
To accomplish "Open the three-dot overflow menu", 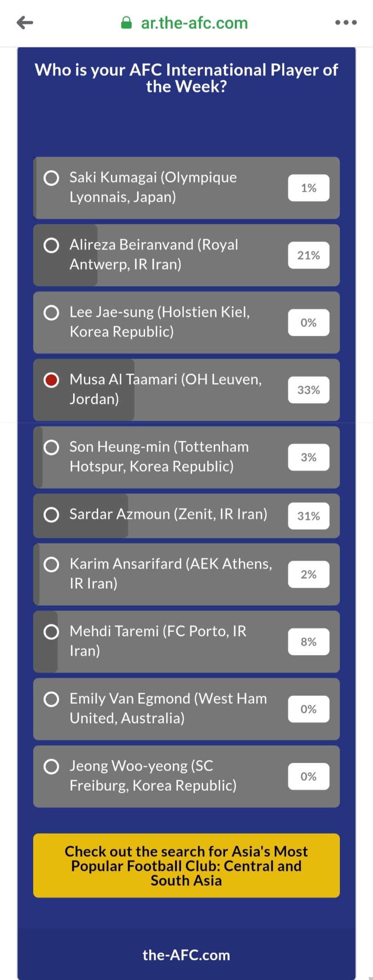I will pos(346,23).
